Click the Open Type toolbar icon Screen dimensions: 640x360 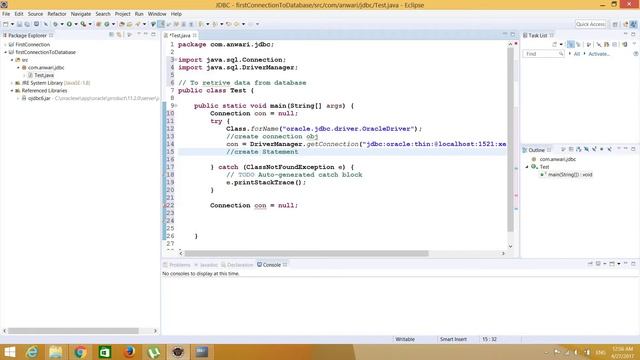point(122,24)
